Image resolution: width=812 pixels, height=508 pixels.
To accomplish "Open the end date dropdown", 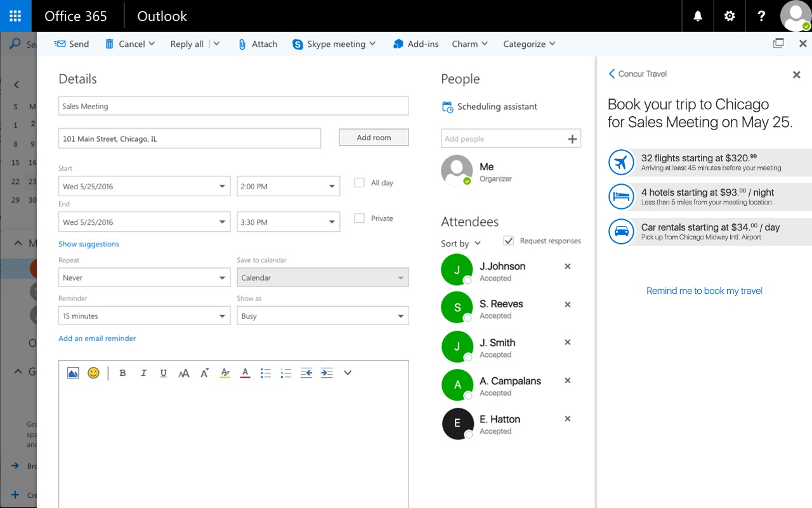I will [144, 222].
